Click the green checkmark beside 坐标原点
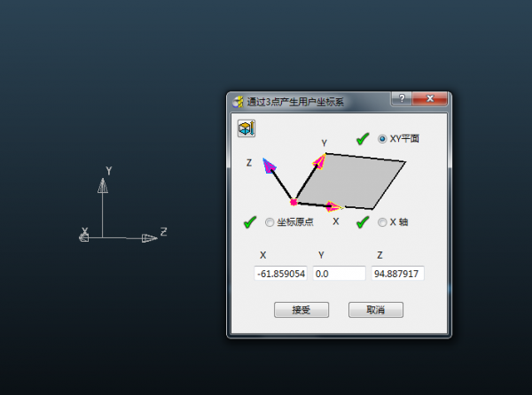Viewport: 532px width, 395px height. [x=250, y=222]
